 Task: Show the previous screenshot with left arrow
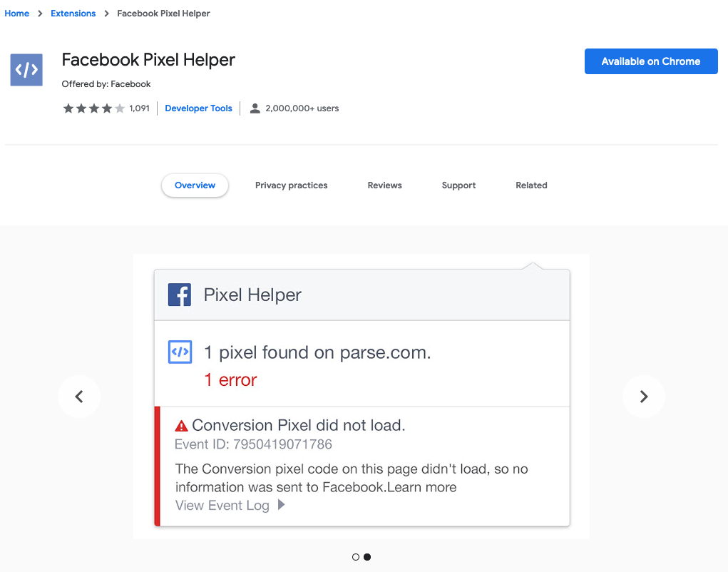click(79, 397)
